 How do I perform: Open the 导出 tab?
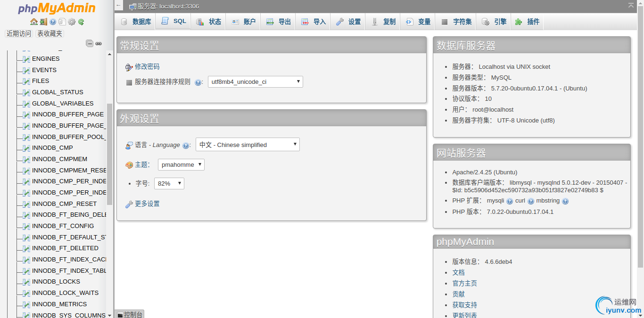coord(278,22)
